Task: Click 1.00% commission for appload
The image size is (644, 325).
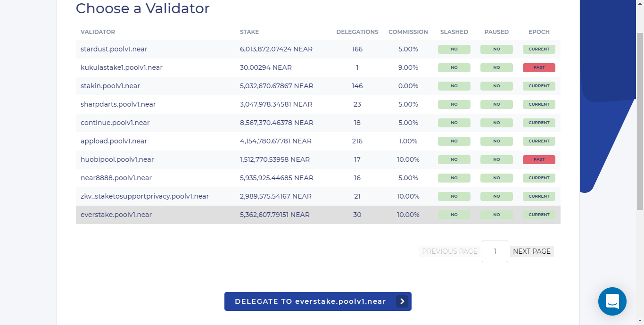Action: pyautogui.click(x=408, y=141)
